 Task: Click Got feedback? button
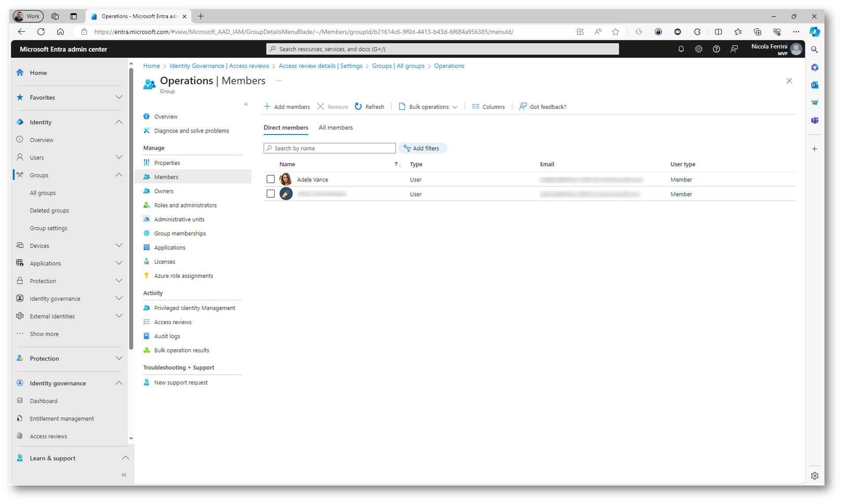coord(542,107)
